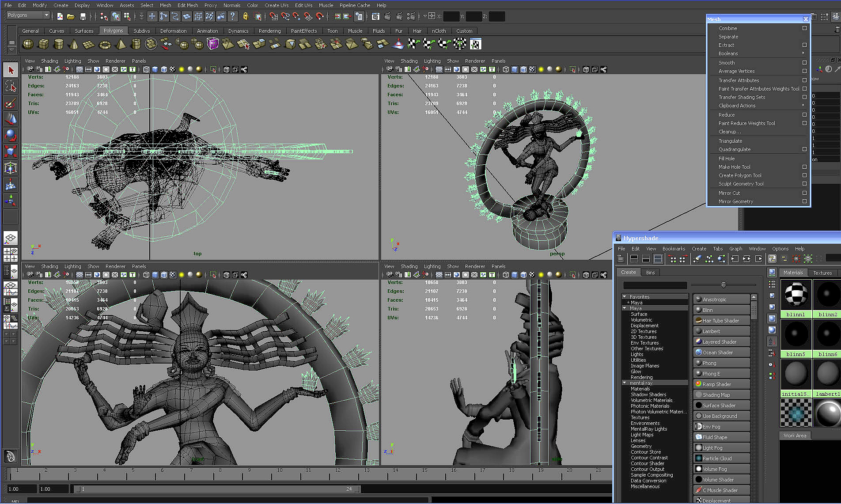
Task: Click Hypershade rearrange graph icon
Action: [x=709, y=259]
